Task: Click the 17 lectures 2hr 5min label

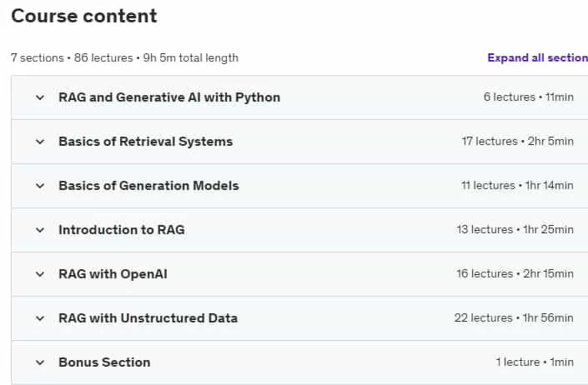Action: pos(517,142)
